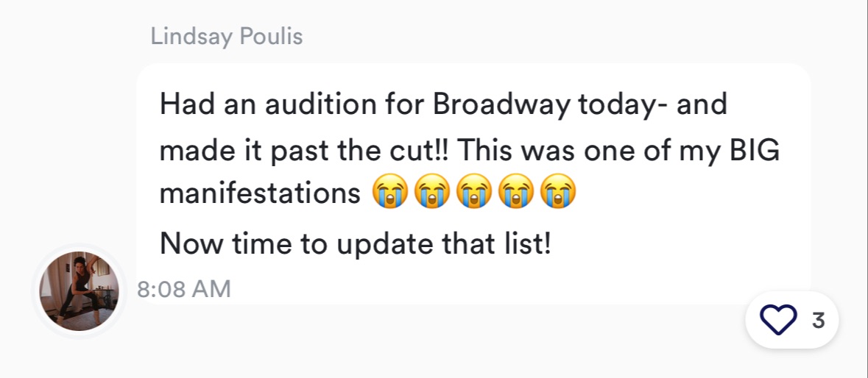Like the message with the heart icon
Viewport: 868px width, 378px height.
point(777,321)
